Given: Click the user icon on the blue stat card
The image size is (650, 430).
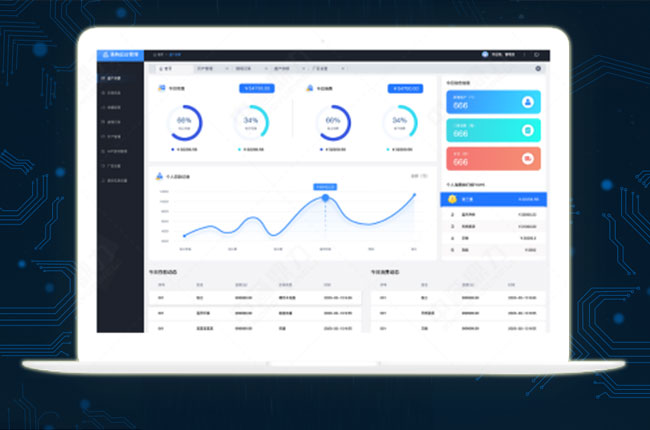Looking at the screenshot, I should click(x=527, y=101).
